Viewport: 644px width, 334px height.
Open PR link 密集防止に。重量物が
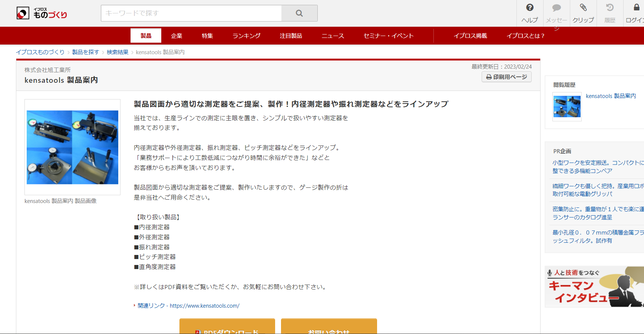coord(598,213)
